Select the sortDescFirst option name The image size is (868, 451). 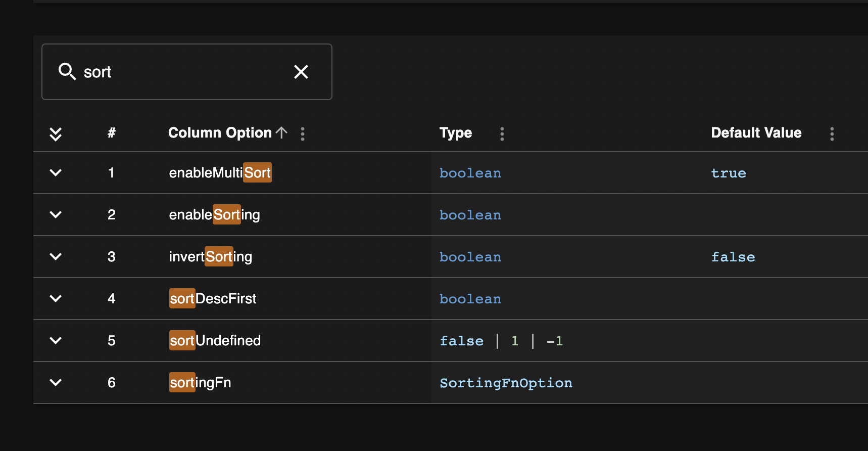point(213,298)
